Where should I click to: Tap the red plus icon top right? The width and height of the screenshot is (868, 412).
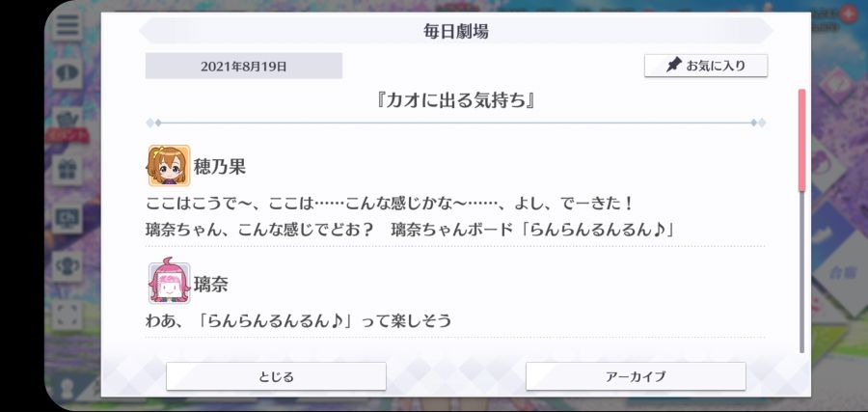[x=848, y=14]
